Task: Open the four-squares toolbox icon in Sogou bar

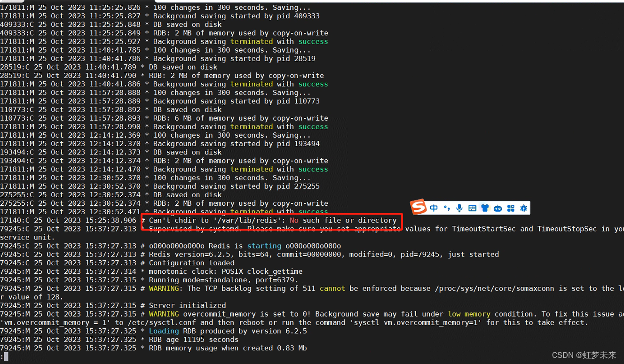Action: coord(511,208)
